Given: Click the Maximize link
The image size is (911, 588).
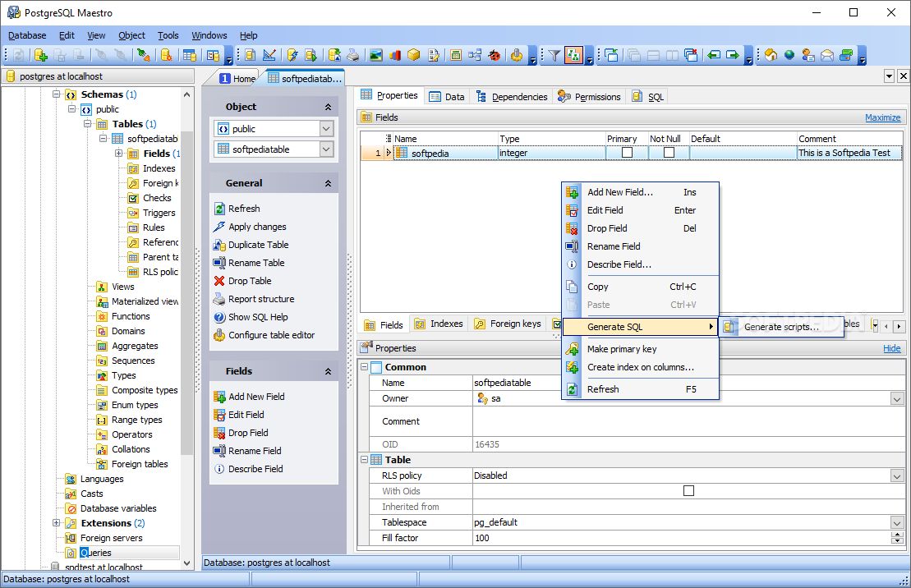Looking at the screenshot, I should (882, 117).
